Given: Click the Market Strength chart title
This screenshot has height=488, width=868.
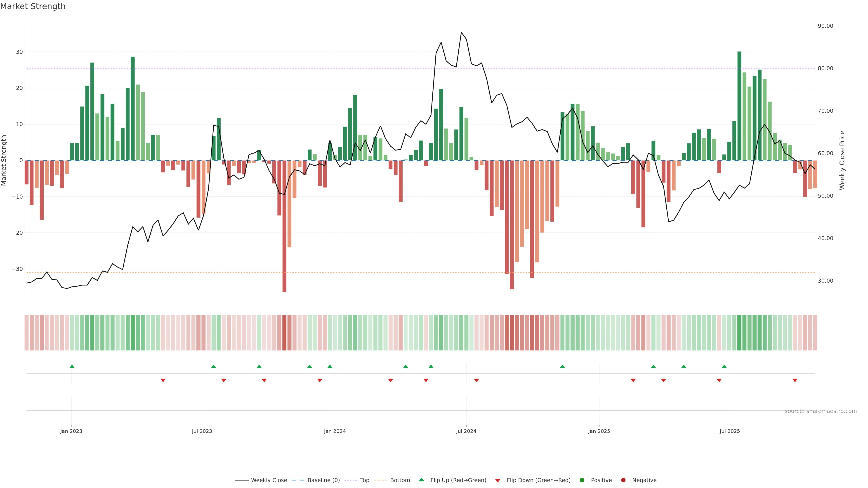Looking at the screenshot, I should (x=33, y=6).
